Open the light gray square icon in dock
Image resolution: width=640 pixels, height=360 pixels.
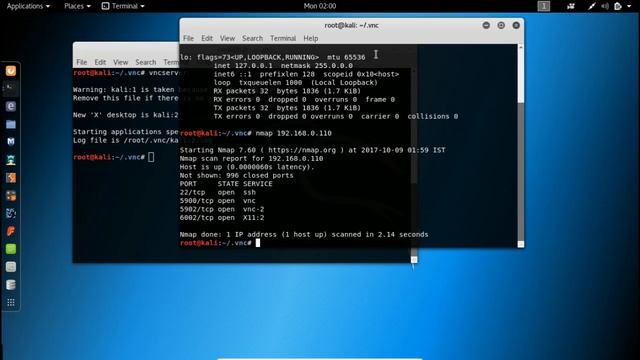[11, 267]
